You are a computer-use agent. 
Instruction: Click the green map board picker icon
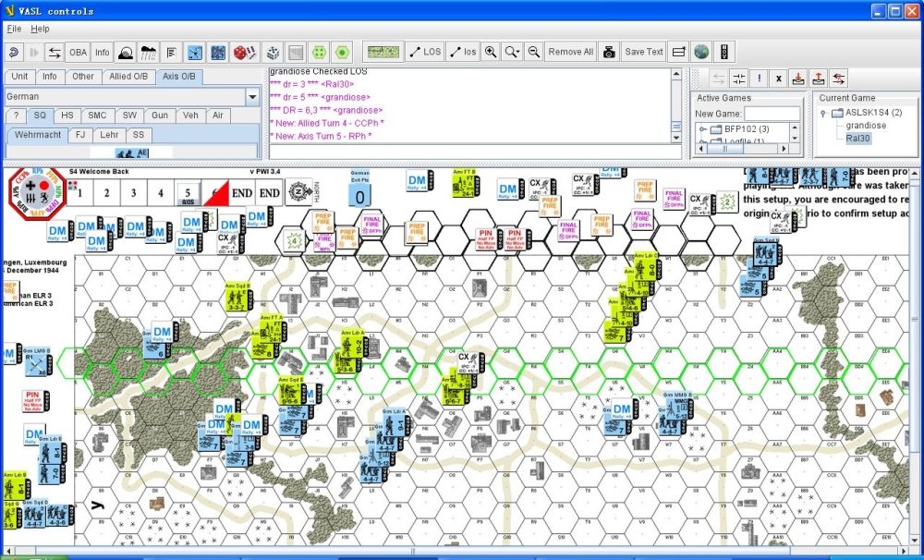[x=383, y=52]
